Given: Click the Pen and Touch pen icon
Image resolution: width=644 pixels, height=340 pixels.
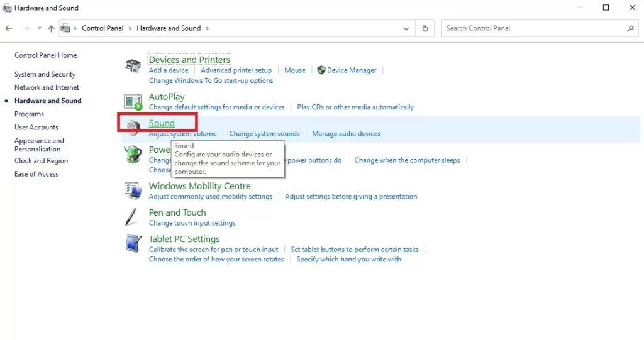Looking at the screenshot, I should tap(131, 217).
